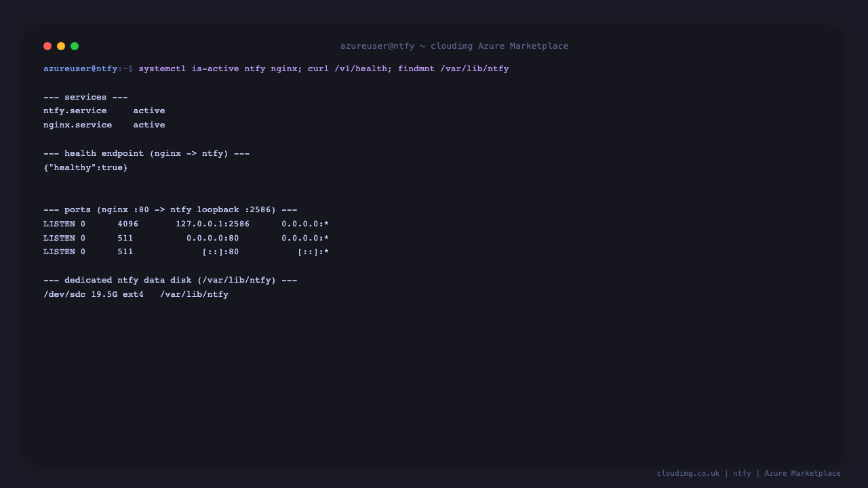The image size is (868, 488).
Task: Click the azureuser@ntfy shell prompt
Action: [81, 68]
